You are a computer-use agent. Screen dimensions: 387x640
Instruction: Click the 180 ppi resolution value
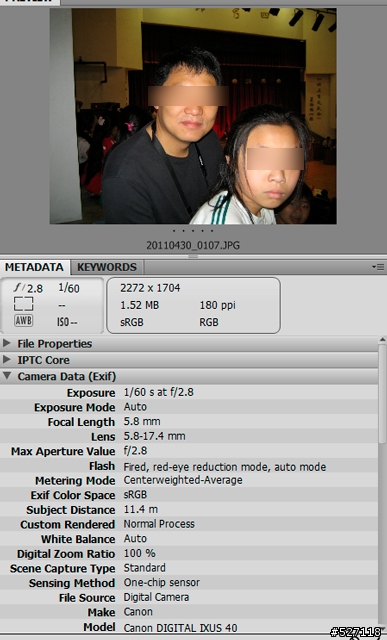pyautogui.click(x=217, y=305)
